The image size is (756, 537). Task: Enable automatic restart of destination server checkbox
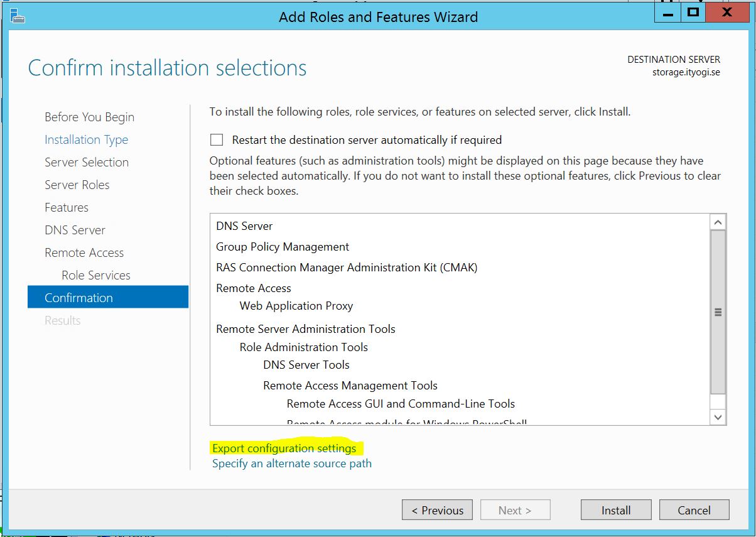pyautogui.click(x=217, y=139)
